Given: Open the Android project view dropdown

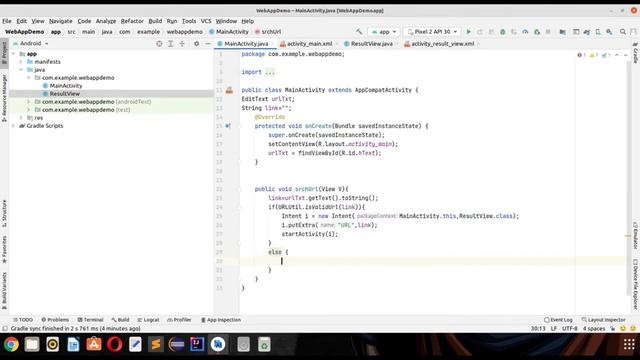Looking at the screenshot, I should 31,43.
